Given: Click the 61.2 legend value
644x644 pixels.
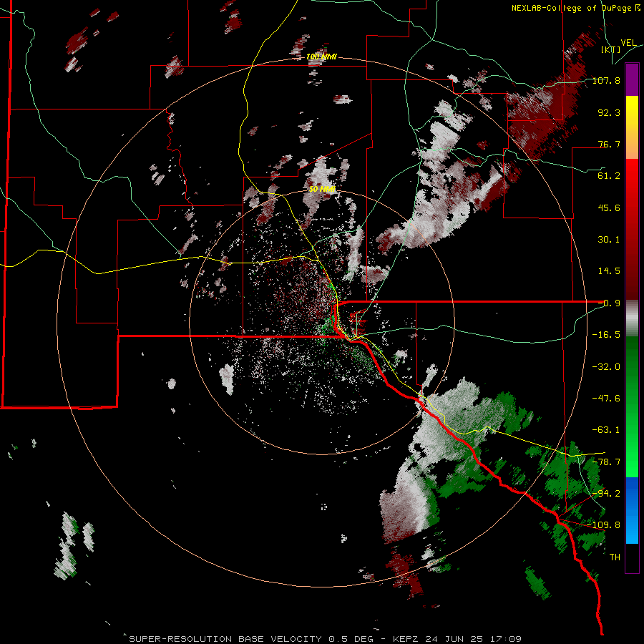Looking at the screenshot, I should coord(609,176).
